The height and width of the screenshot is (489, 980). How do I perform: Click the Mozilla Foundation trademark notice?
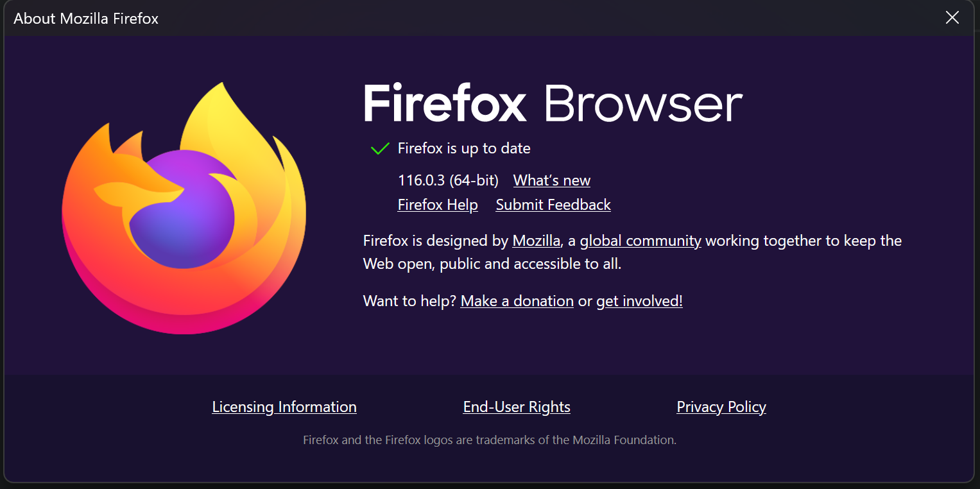490,440
